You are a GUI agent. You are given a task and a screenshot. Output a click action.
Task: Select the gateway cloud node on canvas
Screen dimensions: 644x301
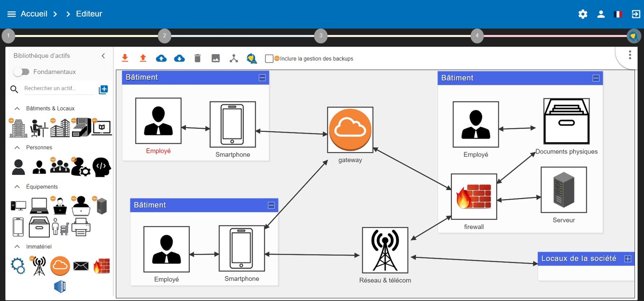(x=350, y=130)
